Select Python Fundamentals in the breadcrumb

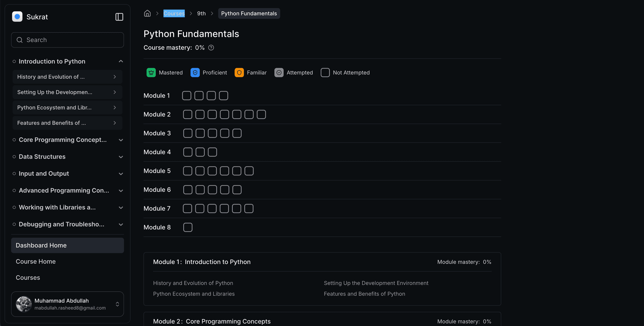pos(249,13)
